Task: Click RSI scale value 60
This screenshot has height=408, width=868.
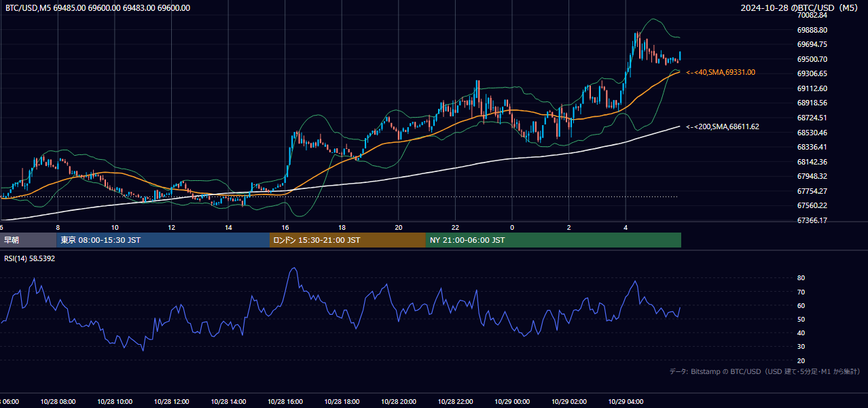Action: point(801,305)
